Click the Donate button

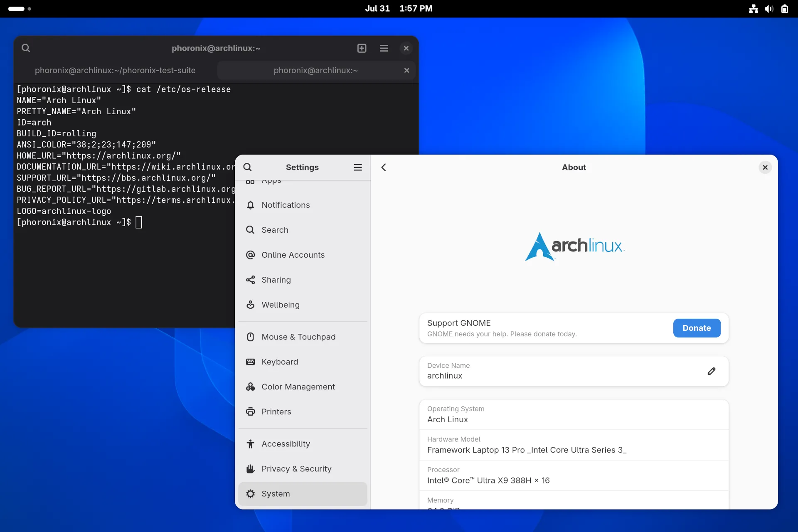697,328
